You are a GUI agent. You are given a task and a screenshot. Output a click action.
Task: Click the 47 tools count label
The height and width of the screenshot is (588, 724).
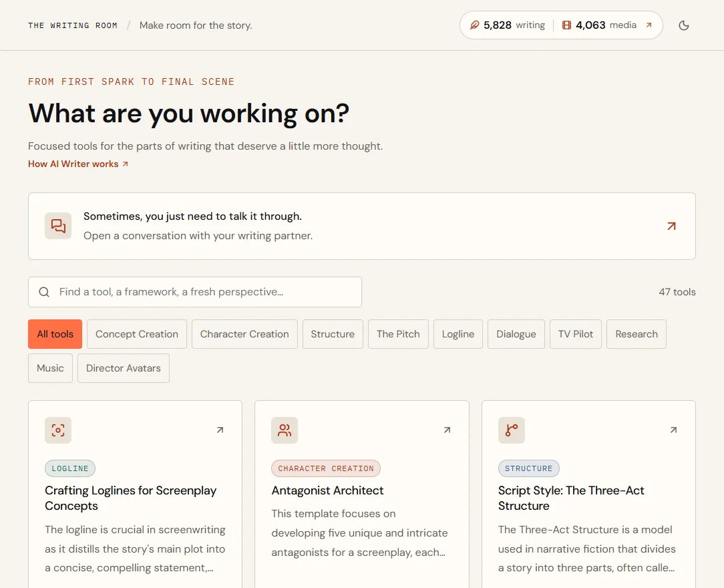click(x=677, y=292)
